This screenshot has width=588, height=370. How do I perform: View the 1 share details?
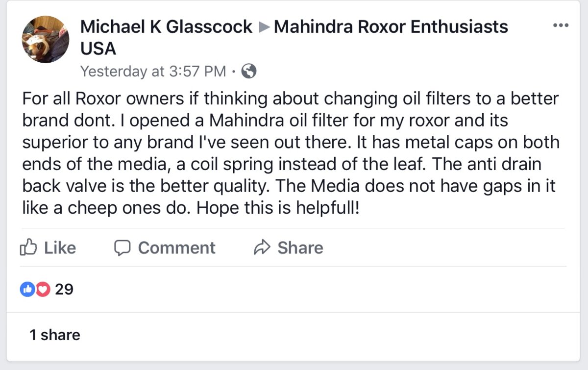(x=55, y=335)
